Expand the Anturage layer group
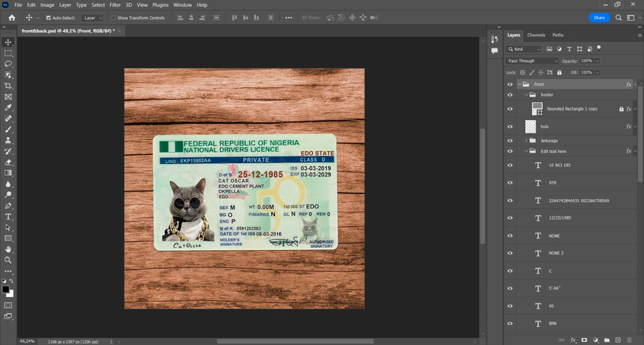Viewport: 644px width, 345px height. tap(526, 141)
